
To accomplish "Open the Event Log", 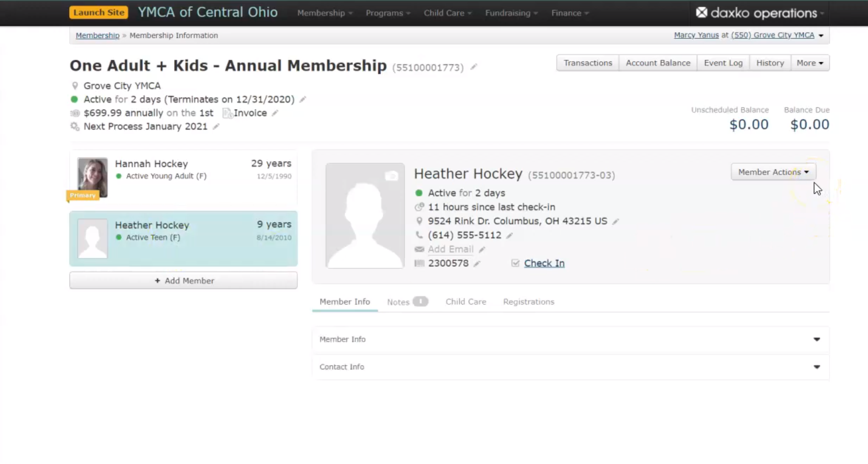I will point(723,63).
